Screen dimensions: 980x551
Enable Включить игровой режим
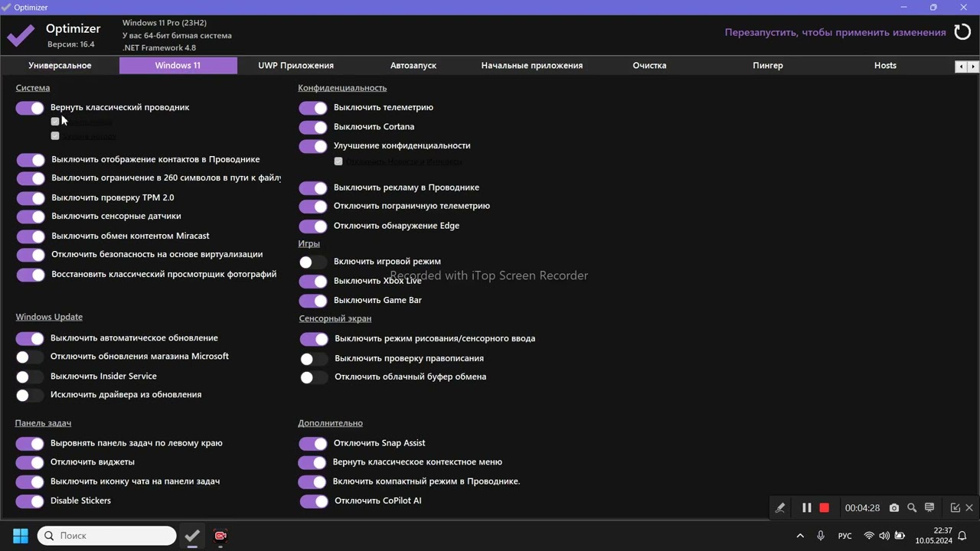click(313, 262)
